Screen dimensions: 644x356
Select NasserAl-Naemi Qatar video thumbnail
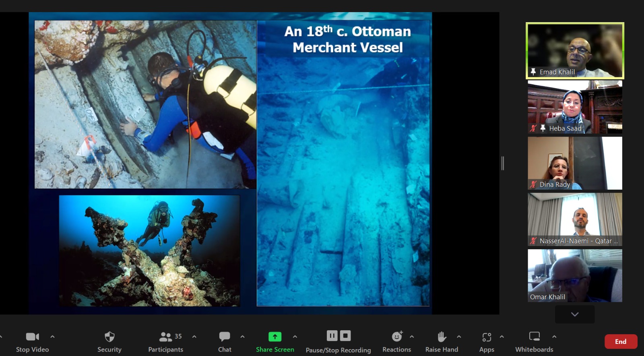575,219
